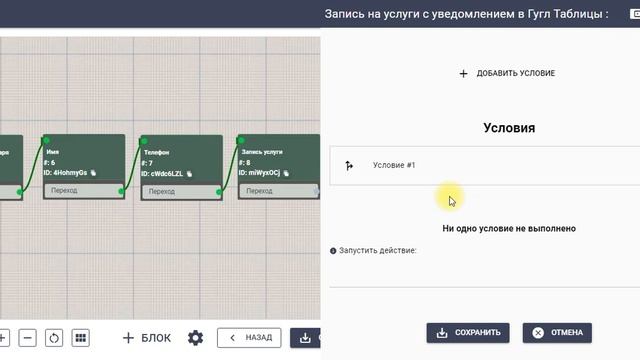Open the settings gear icon
The width and height of the screenshot is (640, 360).
coord(196,338)
